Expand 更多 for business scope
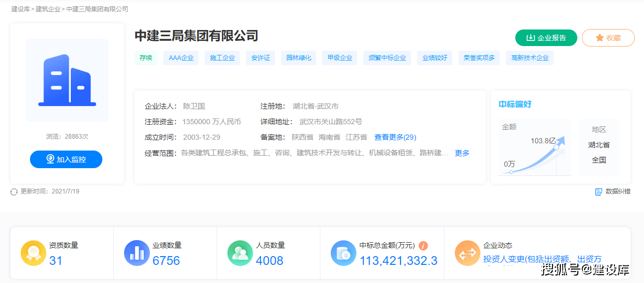Image resolution: width=644 pixels, height=283 pixels. click(462, 153)
